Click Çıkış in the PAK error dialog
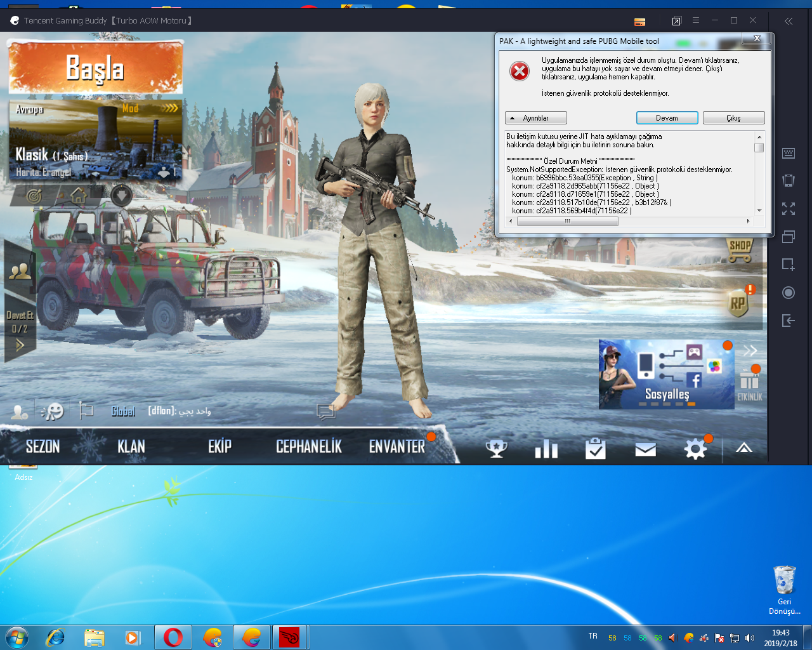This screenshot has width=812, height=650. (733, 118)
